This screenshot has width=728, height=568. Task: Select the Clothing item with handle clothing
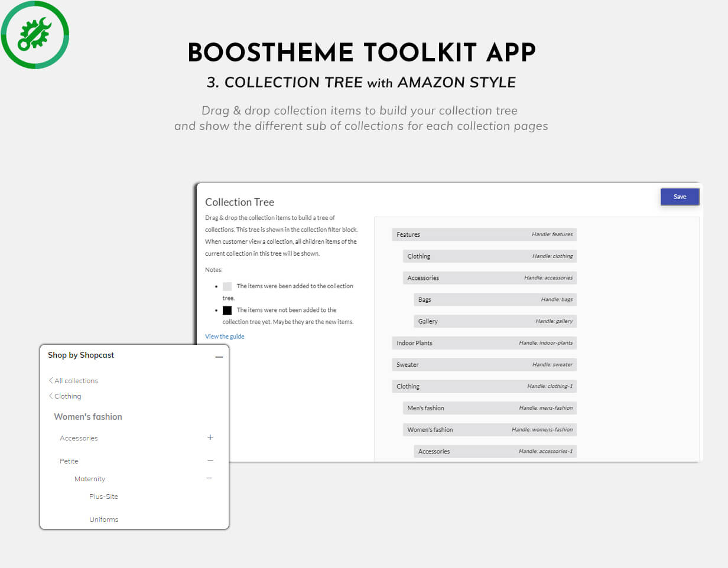(490, 256)
